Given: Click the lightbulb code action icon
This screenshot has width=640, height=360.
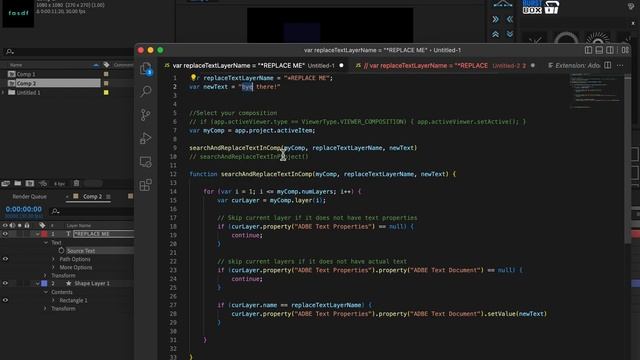Looking at the screenshot, I should tap(193, 78).
